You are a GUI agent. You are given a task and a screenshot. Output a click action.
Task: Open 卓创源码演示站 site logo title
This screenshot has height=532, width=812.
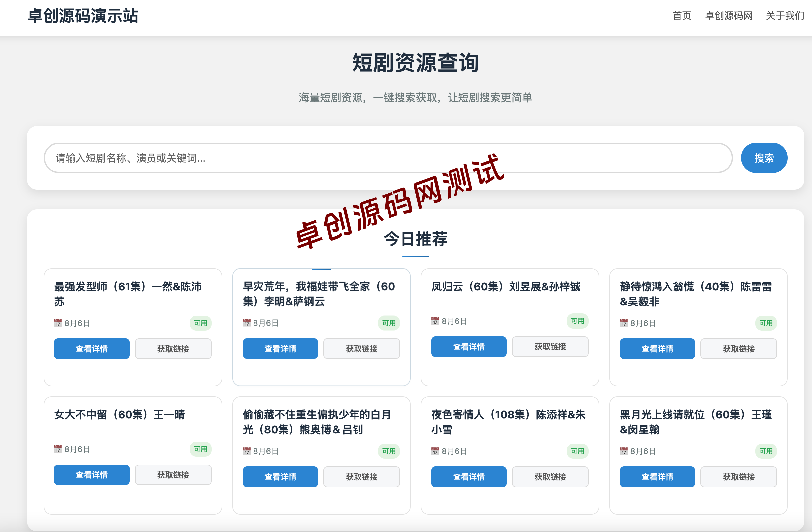pos(83,16)
